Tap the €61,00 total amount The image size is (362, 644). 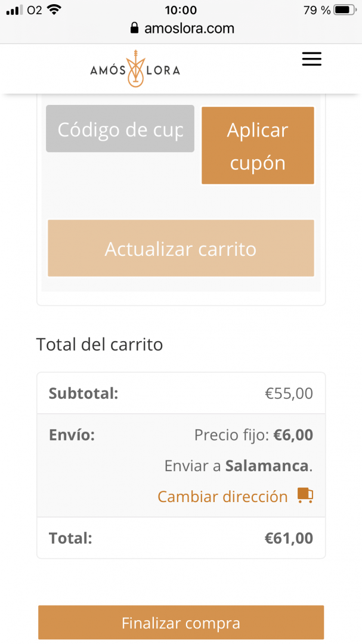pyautogui.click(x=289, y=538)
